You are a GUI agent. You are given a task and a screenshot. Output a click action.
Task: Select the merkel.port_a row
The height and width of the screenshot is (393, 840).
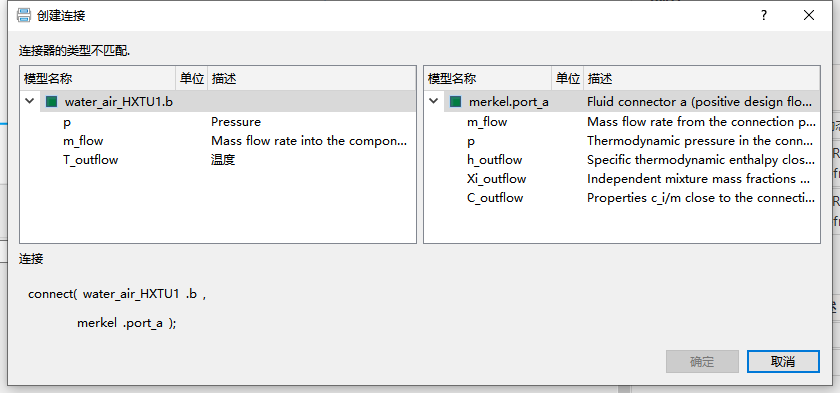click(622, 102)
